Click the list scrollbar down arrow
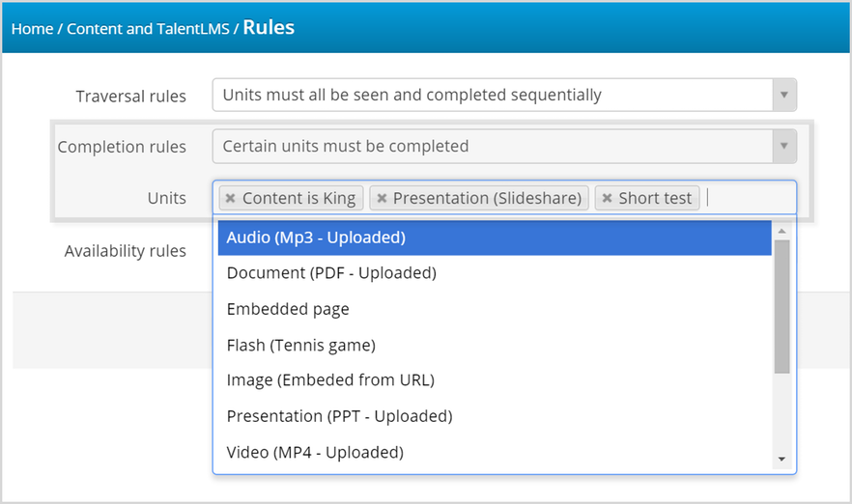The width and height of the screenshot is (852, 504). [781, 460]
